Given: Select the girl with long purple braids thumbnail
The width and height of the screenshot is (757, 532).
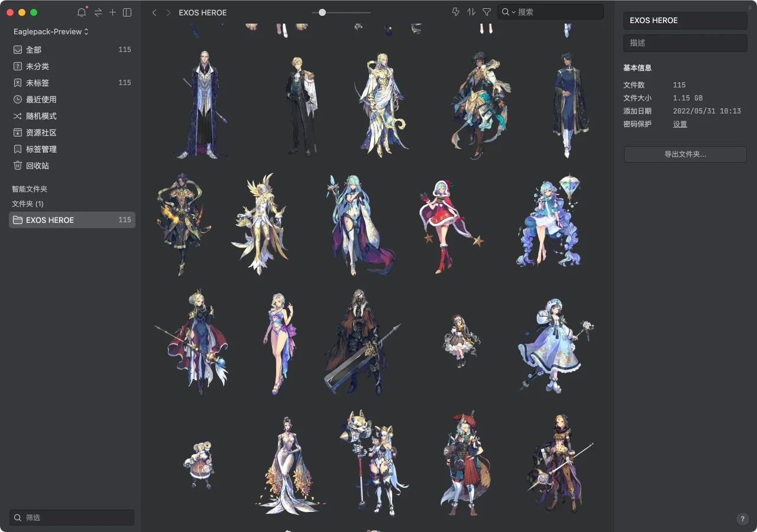Looking at the screenshot, I should point(549,222).
